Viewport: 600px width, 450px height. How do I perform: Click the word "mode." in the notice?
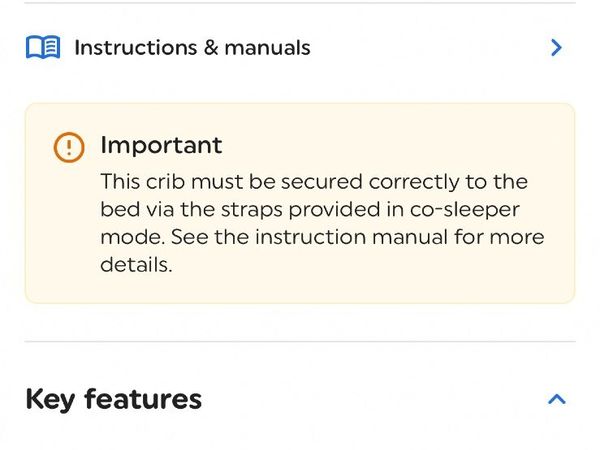pos(128,238)
